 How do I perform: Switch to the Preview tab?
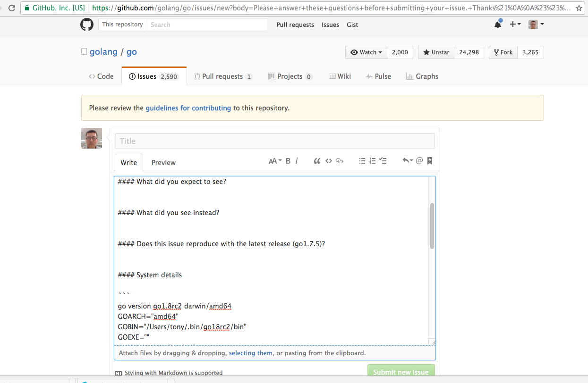[163, 162]
